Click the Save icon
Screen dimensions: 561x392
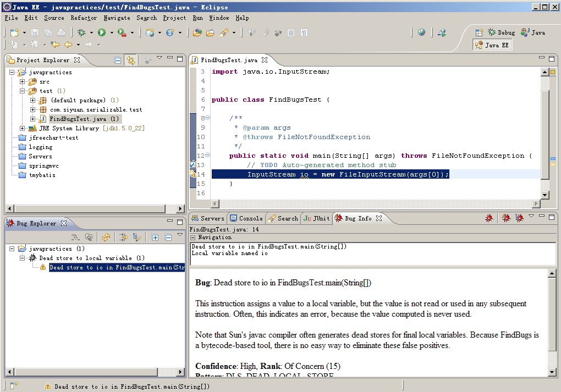click(x=34, y=32)
